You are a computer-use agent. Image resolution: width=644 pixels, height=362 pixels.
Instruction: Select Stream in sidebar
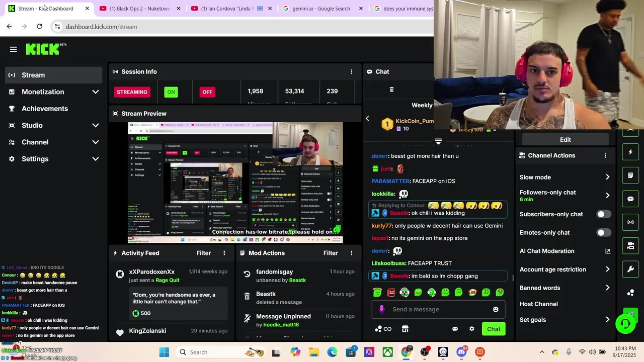pos(53,75)
